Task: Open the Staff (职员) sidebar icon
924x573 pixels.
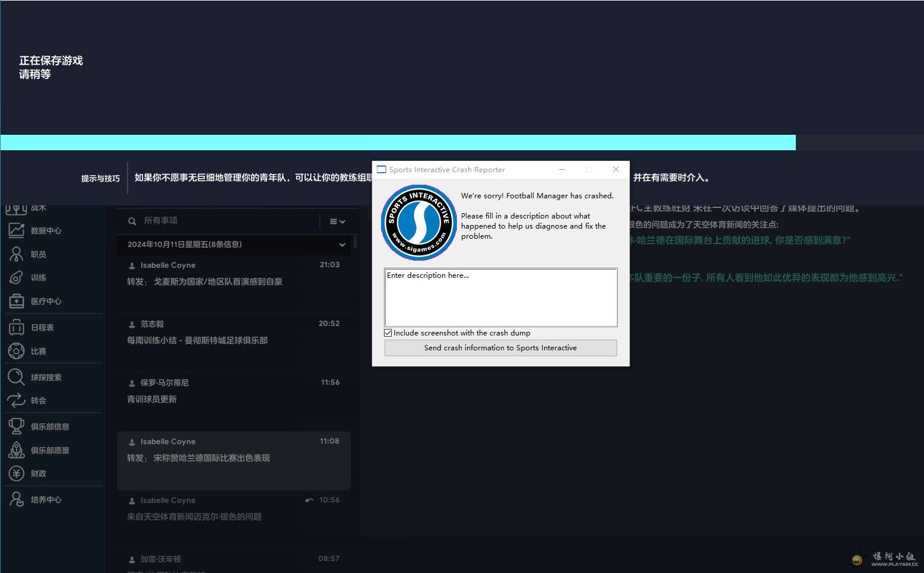Action: click(x=17, y=254)
